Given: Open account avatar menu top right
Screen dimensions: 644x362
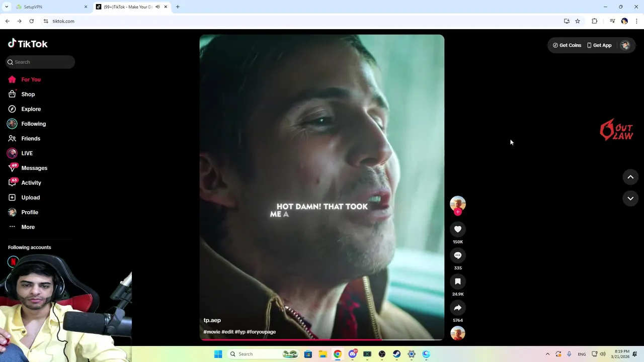Looking at the screenshot, I should [x=625, y=45].
